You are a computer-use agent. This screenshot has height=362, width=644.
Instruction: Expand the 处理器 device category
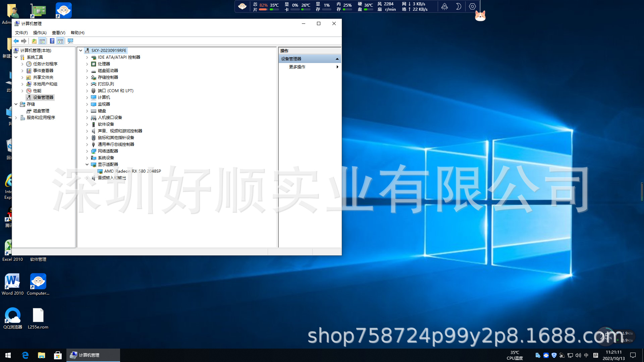tap(87, 64)
